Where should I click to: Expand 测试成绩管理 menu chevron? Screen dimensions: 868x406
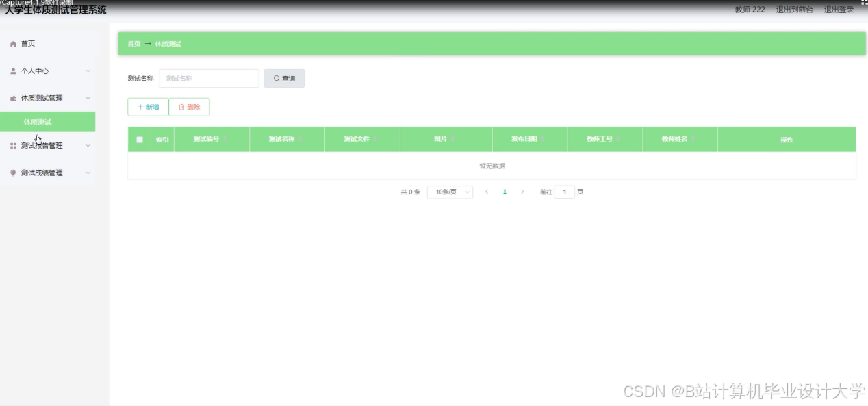tap(88, 173)
